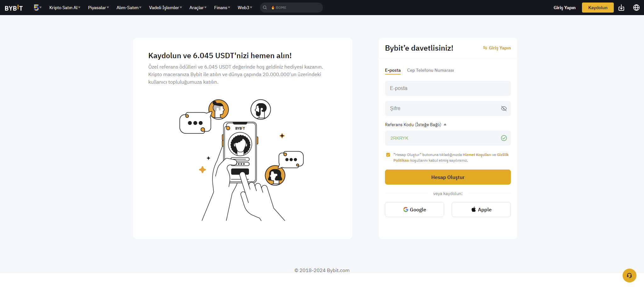Open Hizmet Koşulları link

pos(477,155)
